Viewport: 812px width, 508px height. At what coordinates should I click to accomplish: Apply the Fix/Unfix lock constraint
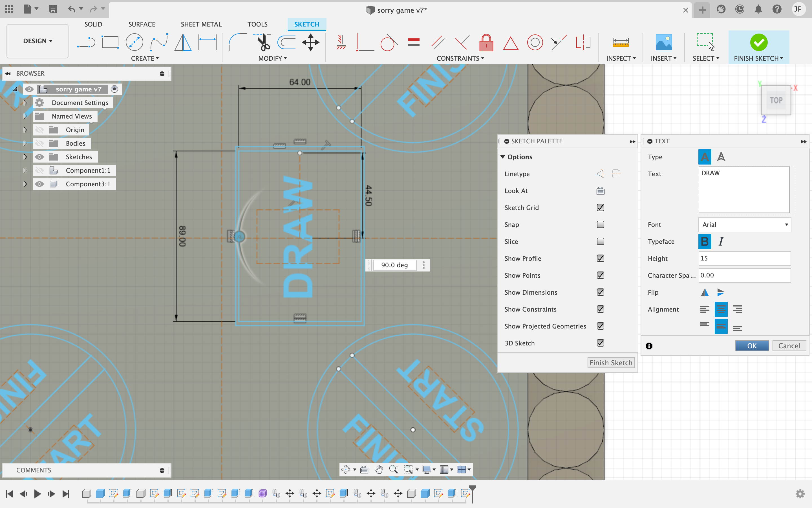click(x=486, y=43)
